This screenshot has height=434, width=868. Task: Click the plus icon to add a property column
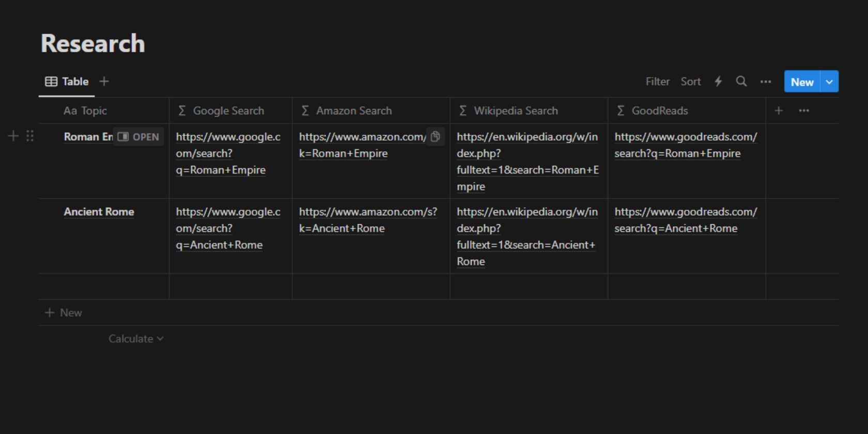(778, 111)
